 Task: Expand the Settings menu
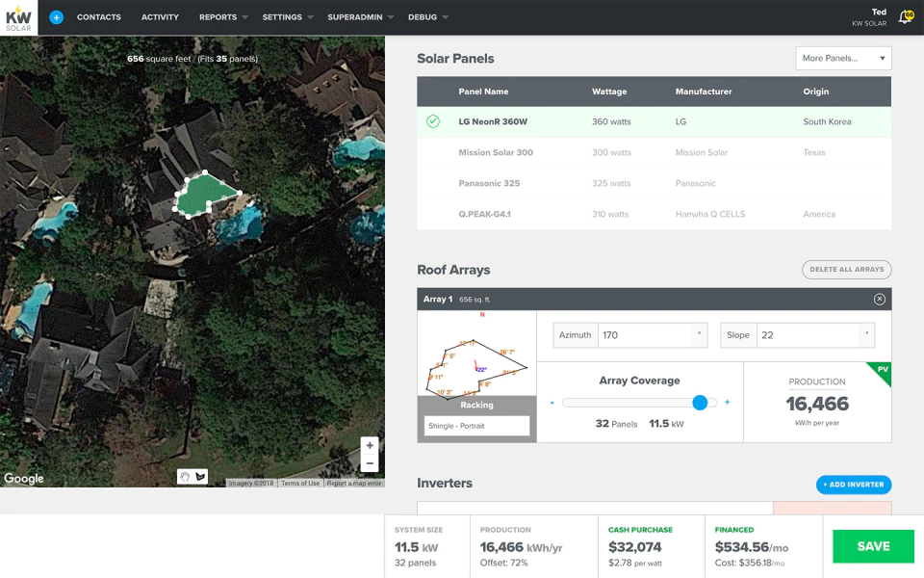pyautogui.click(x=288, y=17)
